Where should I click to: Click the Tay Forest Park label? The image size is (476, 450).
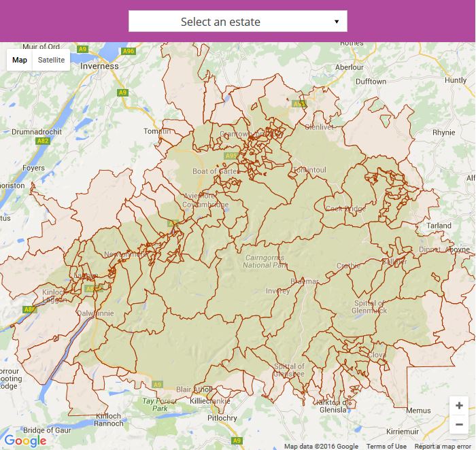tap(159, 404)
